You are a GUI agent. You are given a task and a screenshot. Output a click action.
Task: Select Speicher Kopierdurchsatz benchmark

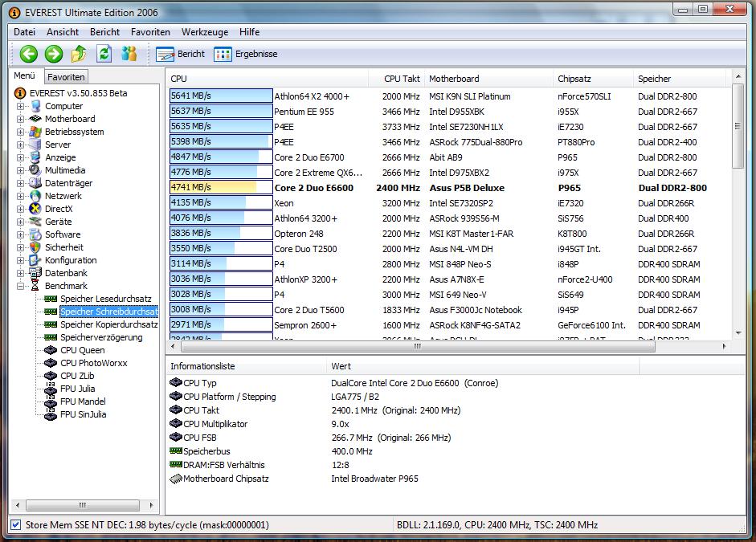(108, 324)
